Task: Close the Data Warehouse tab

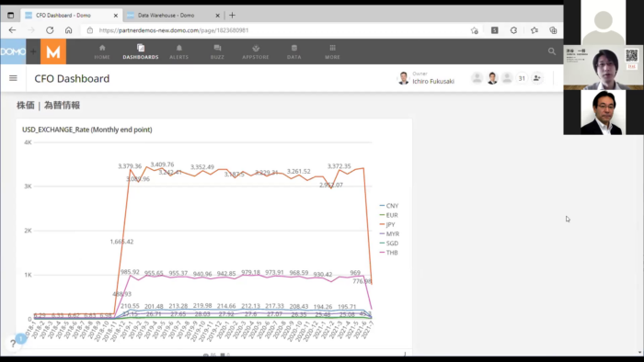Action: [x=218, y=16]
